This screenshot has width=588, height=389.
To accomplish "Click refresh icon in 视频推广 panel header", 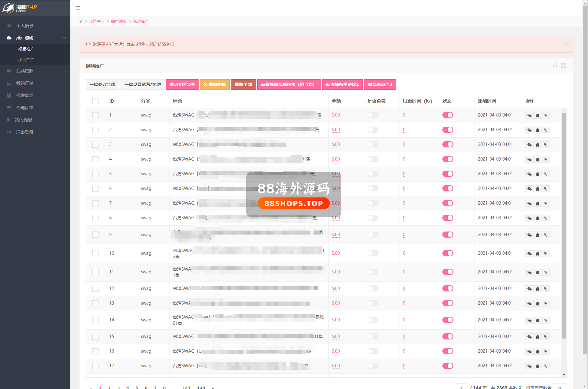I will tap(554, 65).
